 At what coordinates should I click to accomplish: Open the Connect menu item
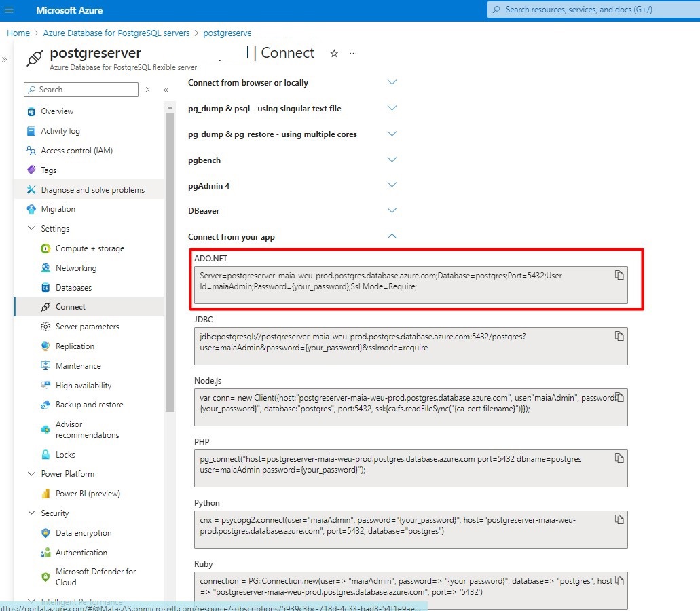(90, 307)
